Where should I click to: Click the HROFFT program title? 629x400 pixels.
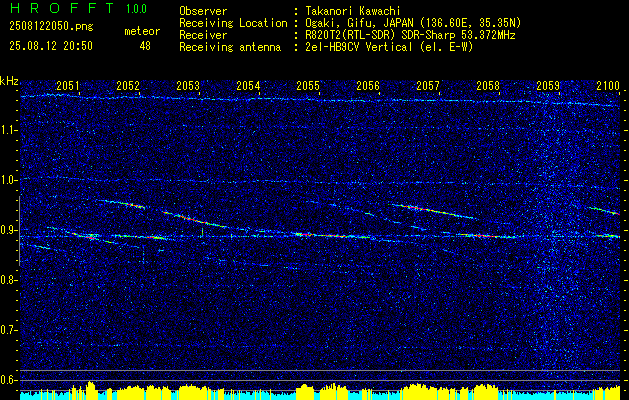62,8
